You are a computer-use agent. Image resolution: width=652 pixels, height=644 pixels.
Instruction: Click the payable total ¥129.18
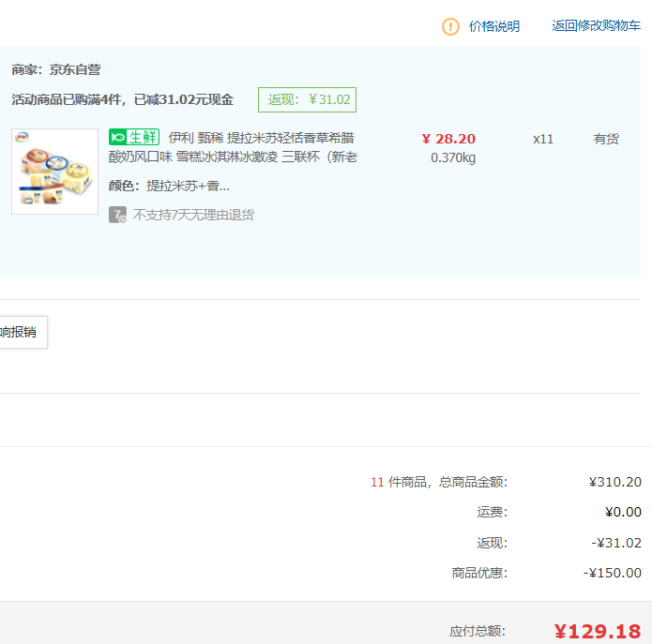598,632
